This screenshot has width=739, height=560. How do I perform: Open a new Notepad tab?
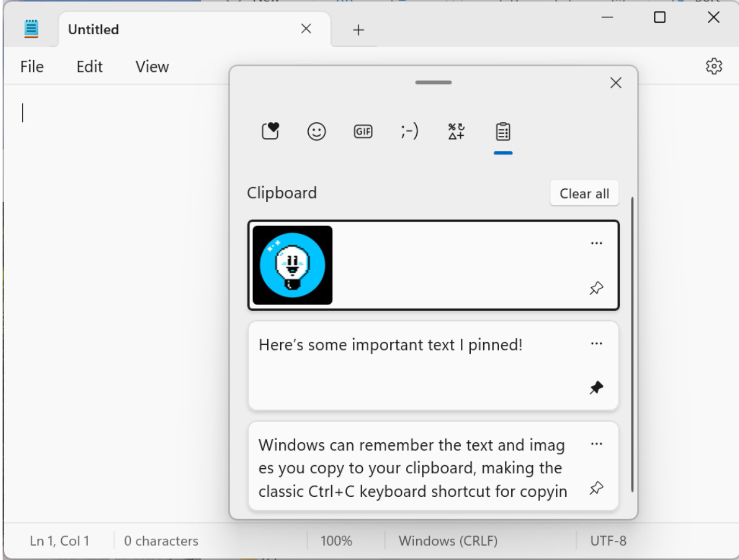[358, 30]
